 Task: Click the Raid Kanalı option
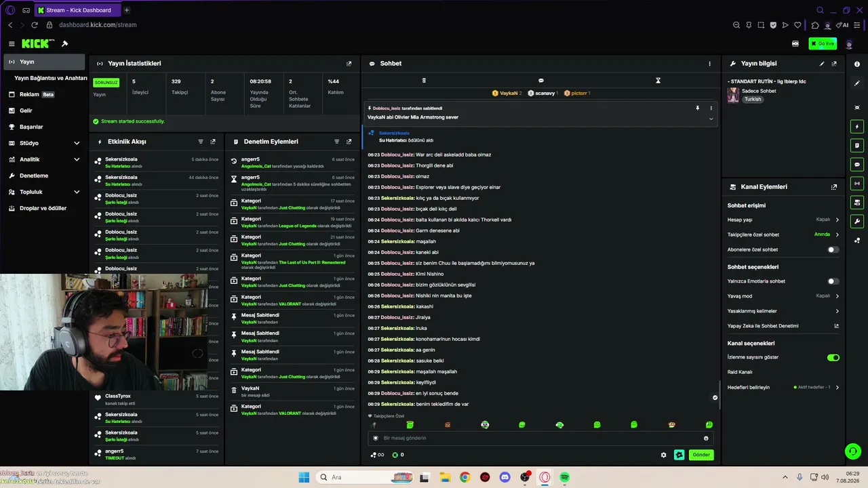tap(740, 372)
